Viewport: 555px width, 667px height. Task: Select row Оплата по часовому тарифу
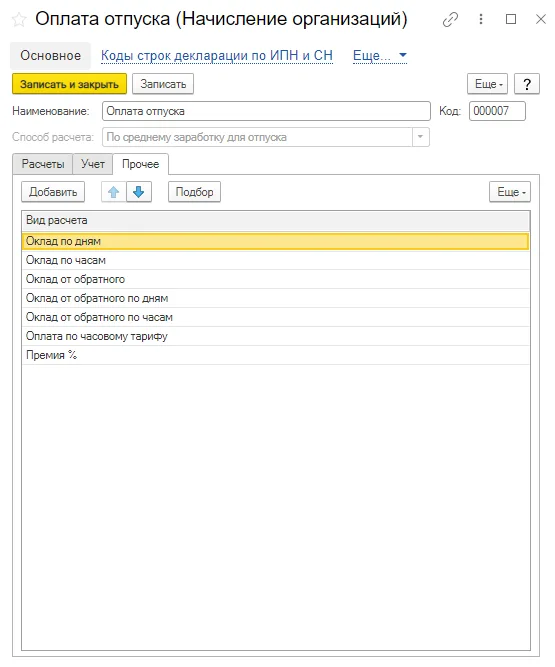[276, 336]
